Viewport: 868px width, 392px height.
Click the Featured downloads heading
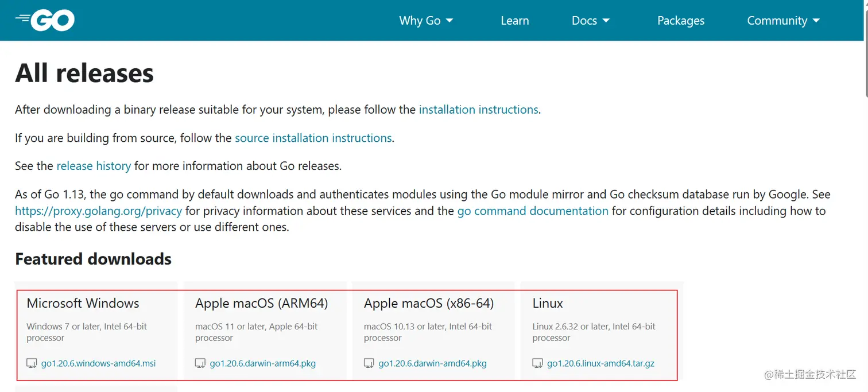point(93,259)
